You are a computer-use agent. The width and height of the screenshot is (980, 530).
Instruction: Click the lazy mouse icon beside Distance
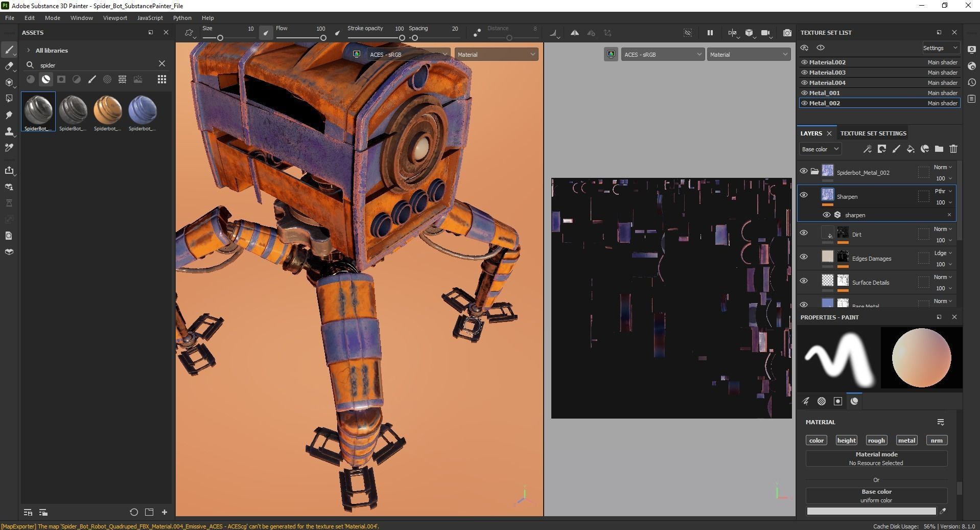(477, 33)
